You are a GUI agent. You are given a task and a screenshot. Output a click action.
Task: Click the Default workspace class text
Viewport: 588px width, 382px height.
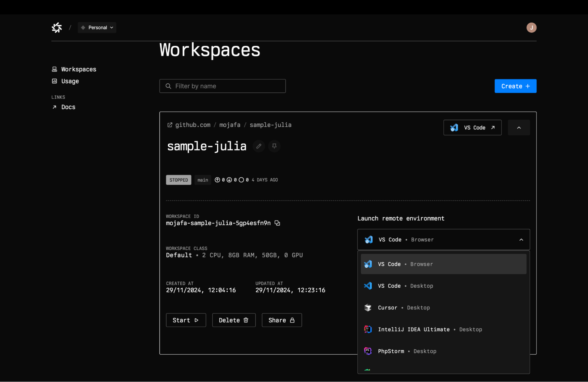[179, 255]
